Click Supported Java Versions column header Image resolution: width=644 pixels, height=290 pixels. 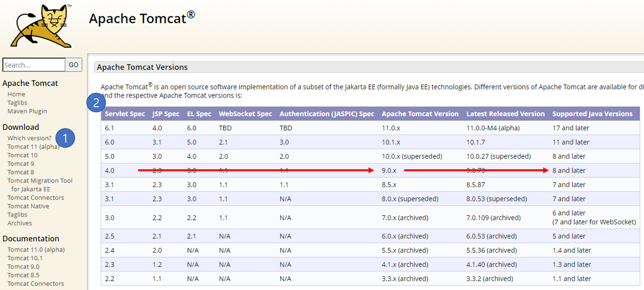(x=592, y=114)
